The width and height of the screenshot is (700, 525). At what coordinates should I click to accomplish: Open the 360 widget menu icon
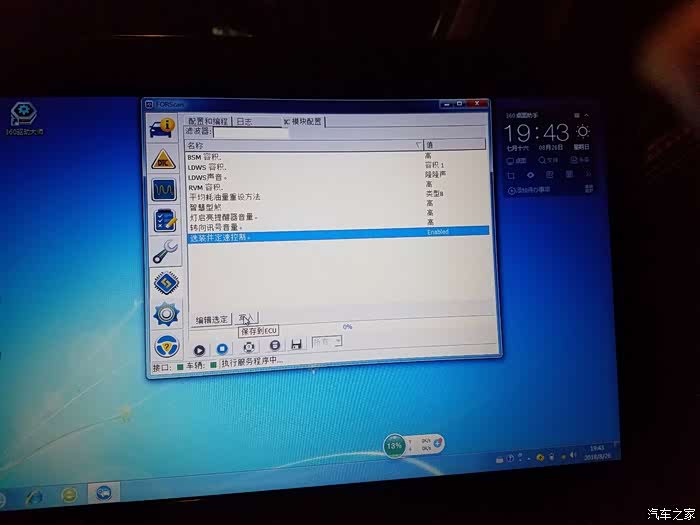point(577,115)
